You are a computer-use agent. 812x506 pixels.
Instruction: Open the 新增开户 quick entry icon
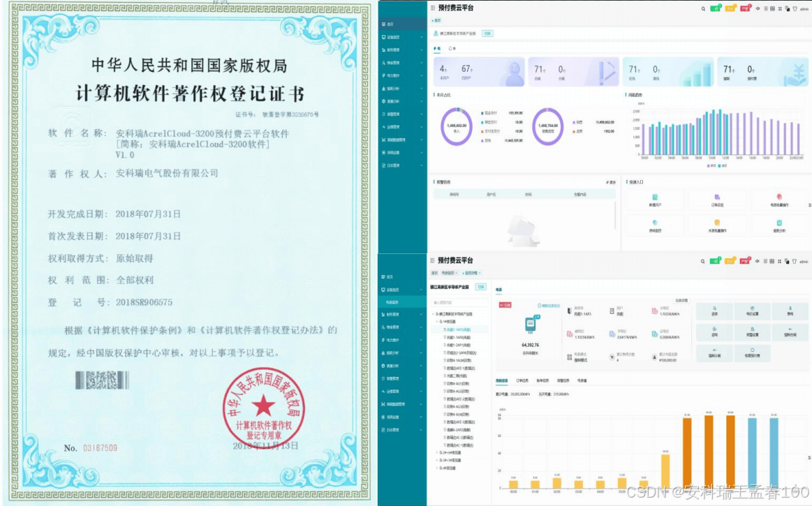655,198
